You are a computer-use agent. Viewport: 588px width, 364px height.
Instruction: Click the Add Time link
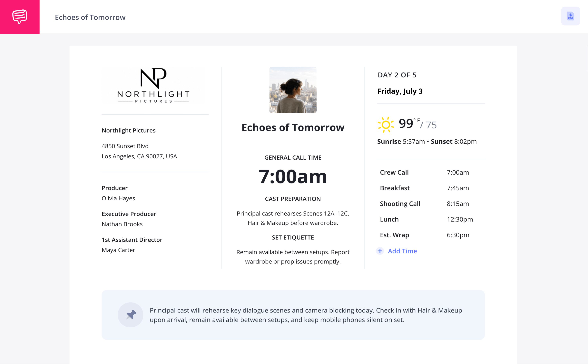(x=402, y=251)
